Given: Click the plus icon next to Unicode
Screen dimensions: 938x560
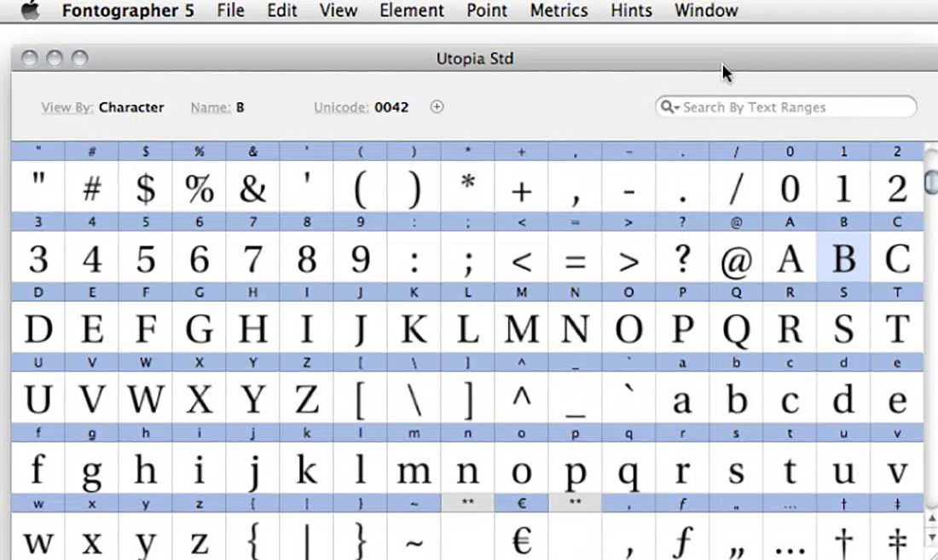Looking at the screenshot, I should pyautogui.click(x=437, y=107).
